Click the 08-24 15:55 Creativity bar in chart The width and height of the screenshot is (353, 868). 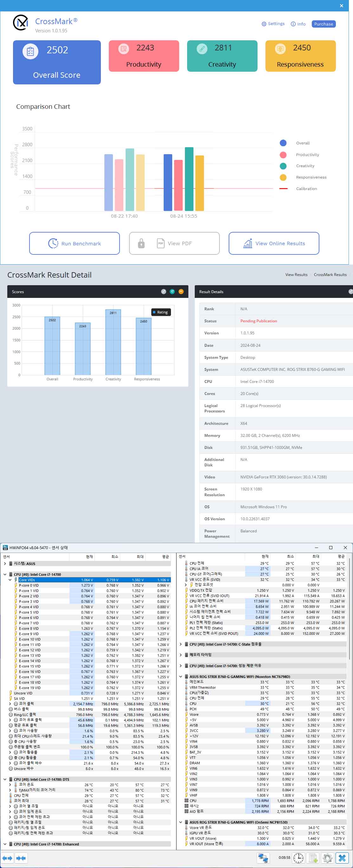click(189, 179)
